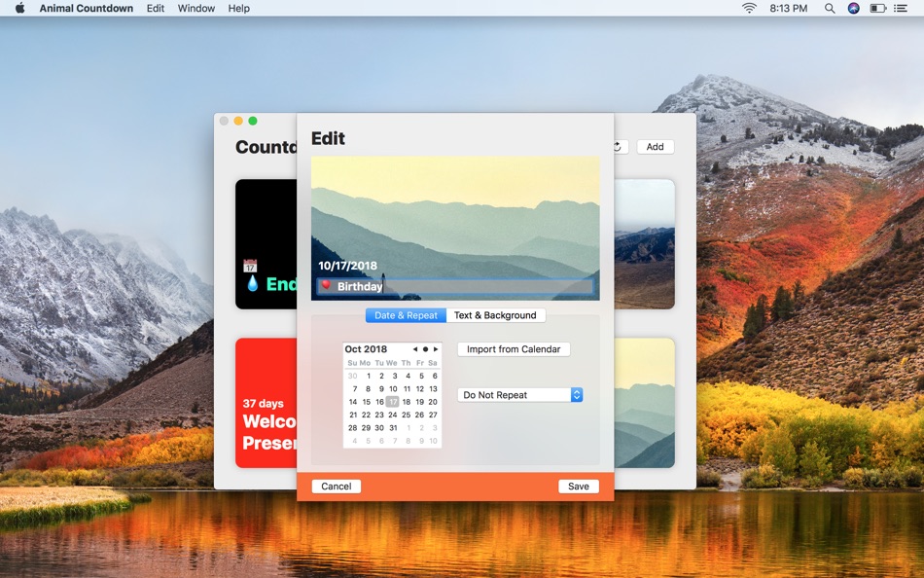Screen dimensions: 924x578
Task: Open the Edit menu
Action: pyautogui.click(x=156, y=8)
